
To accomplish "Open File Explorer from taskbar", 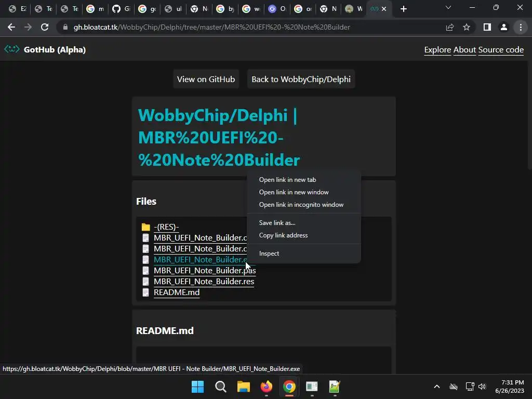I will coord(243,387).
